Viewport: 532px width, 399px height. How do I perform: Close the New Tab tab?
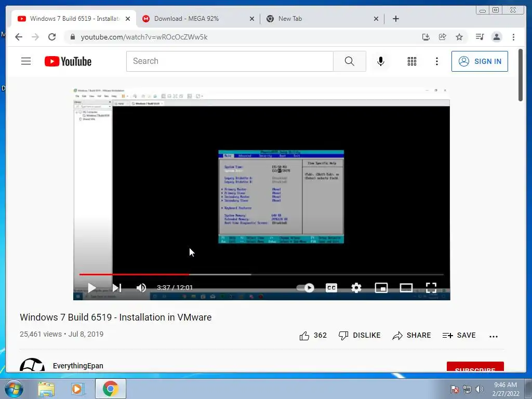point(376,19)
